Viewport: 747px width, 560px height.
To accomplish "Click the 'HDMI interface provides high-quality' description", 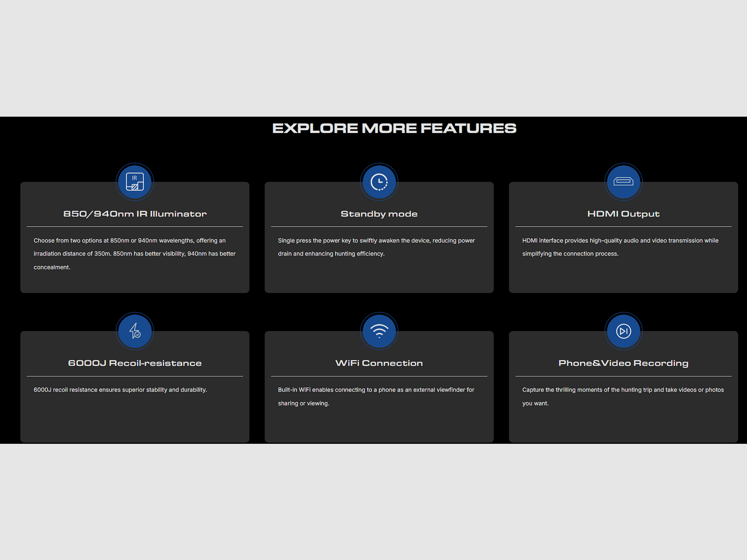I will pos(620,247).
